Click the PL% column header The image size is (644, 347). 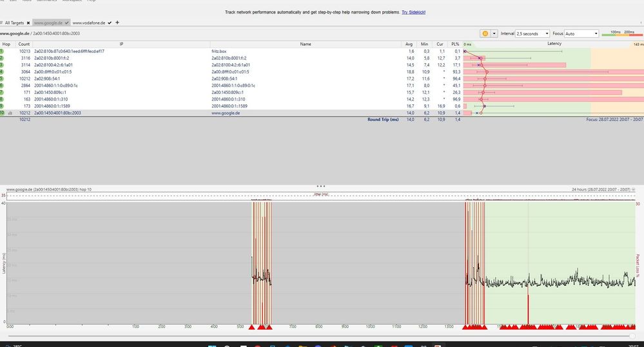click(455, 44)
